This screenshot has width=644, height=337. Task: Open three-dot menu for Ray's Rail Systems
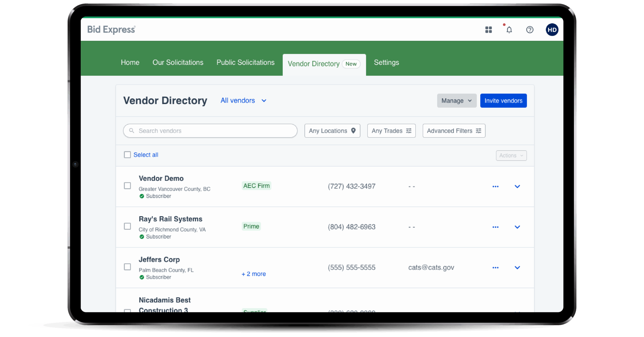coord(495,227)
